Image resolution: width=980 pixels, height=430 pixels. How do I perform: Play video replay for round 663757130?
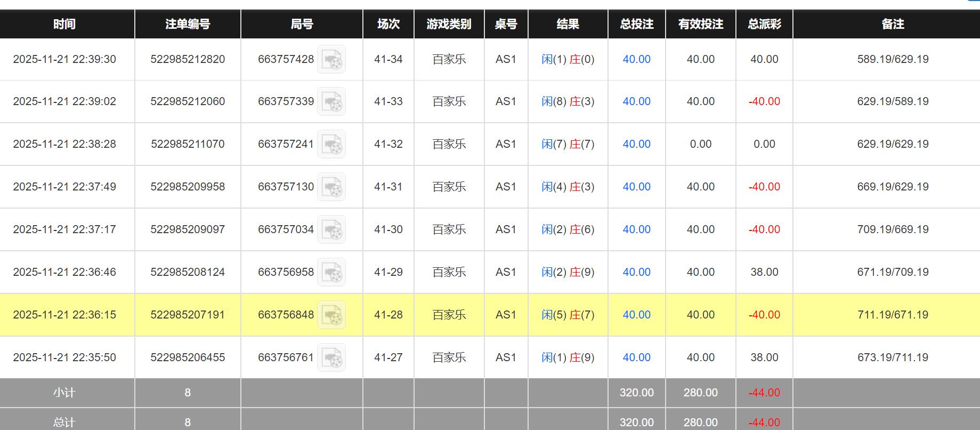(331, 187)
